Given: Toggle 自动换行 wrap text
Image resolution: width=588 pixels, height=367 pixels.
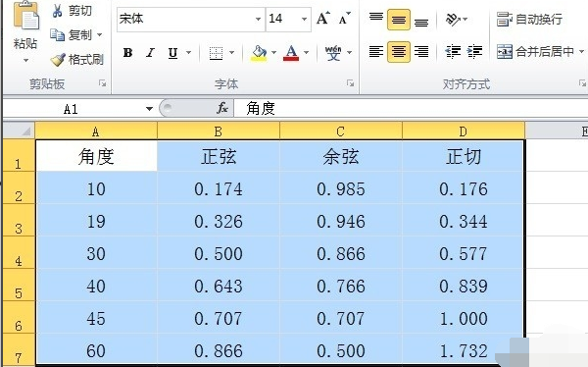Looking at the screenshot, I should tap(529, 20).
